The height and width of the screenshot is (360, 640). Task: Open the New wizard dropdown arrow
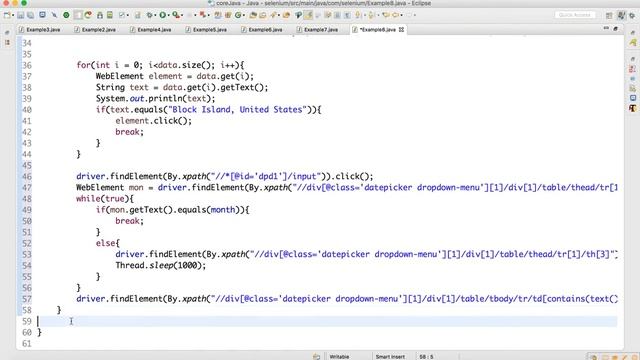13,15
